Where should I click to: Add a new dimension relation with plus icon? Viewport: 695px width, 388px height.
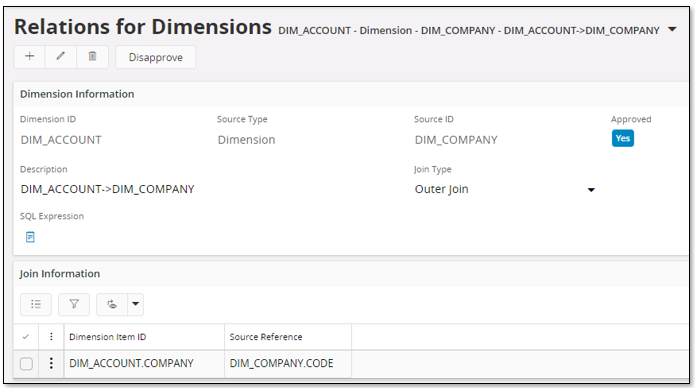click(x=30, y=57)
